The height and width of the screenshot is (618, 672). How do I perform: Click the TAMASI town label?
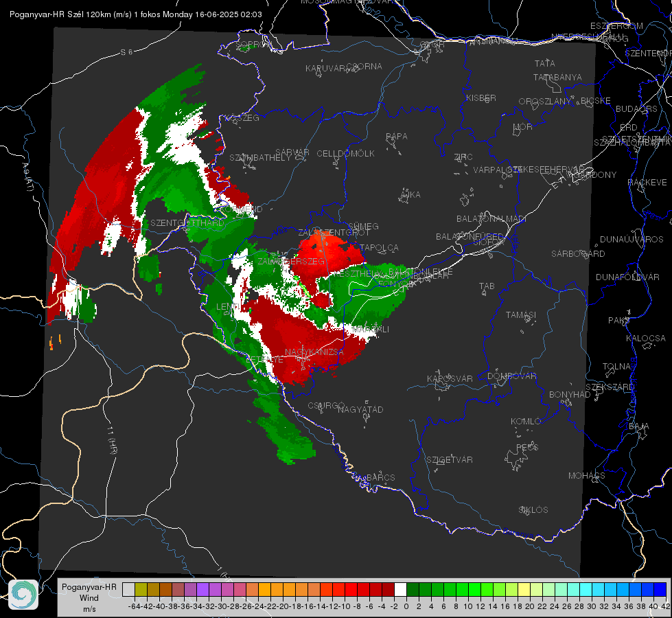pyautogui.click(x=521, y=314)
